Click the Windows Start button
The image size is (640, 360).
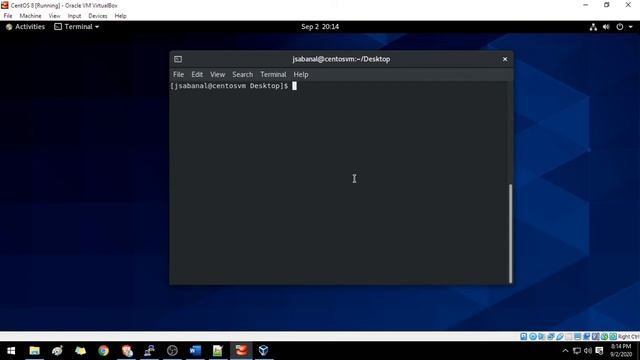click(11, 351)
